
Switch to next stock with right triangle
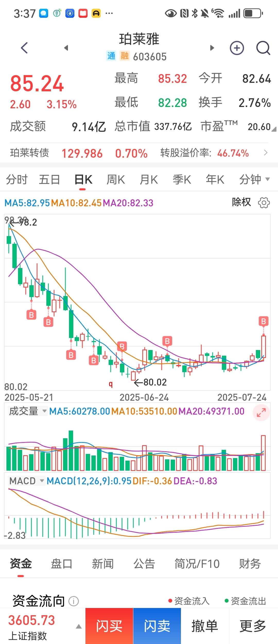(212, 48)
